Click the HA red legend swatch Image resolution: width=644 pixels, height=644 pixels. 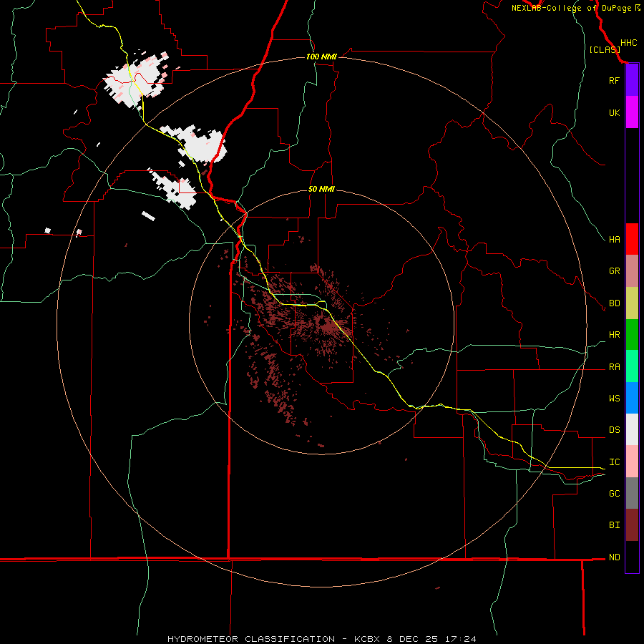point(632,239)
